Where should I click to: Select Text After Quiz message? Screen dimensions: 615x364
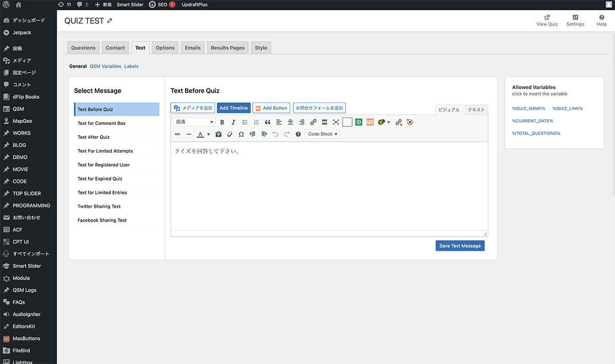click(x=93, y=137)
